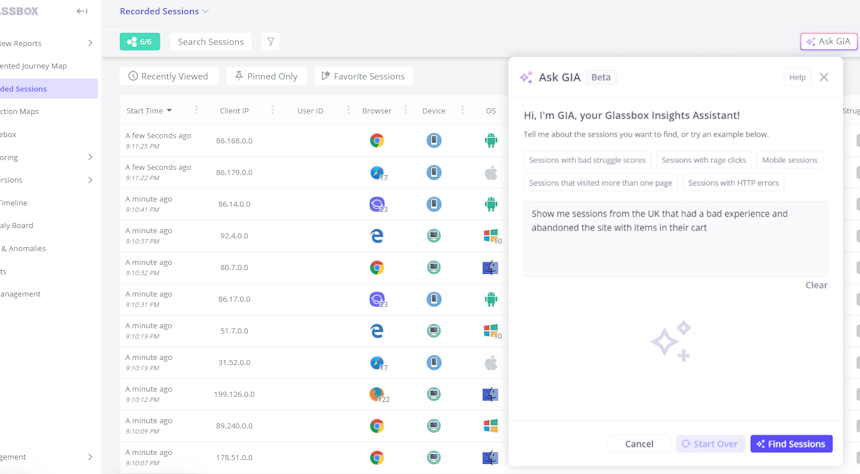Click the Apple OS icon in second row
860x474 pixels.
(x=490, y=173)
